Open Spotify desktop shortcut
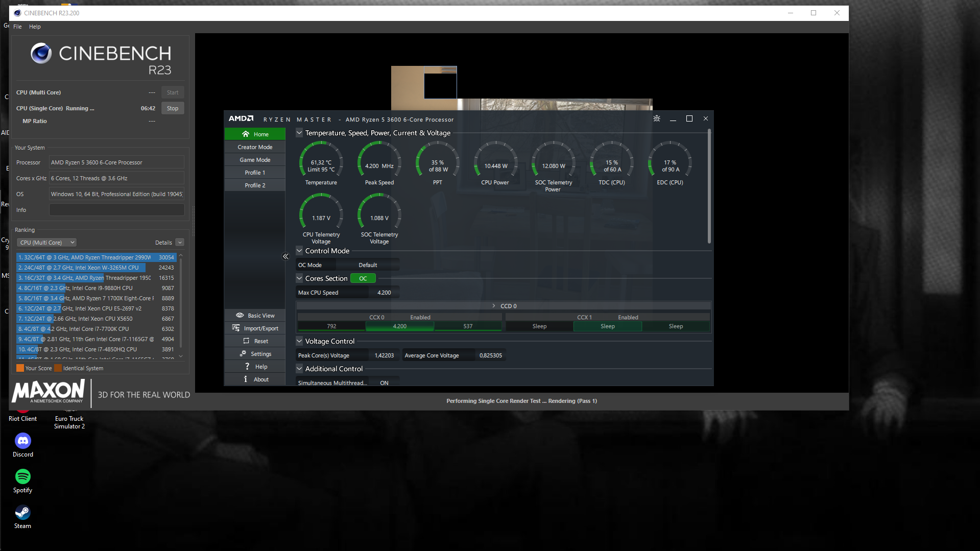980x551 pixels. 23,481
